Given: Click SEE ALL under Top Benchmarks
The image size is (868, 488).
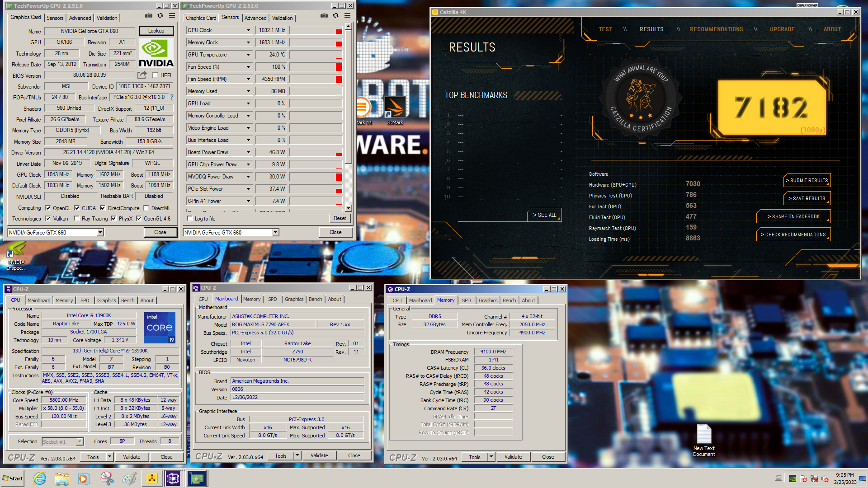Looking at the screenshot, I should pos(544,215).
